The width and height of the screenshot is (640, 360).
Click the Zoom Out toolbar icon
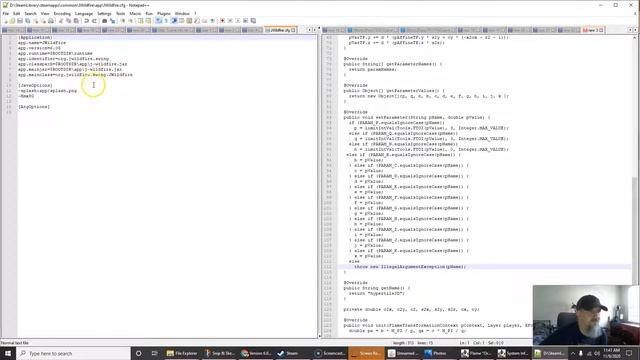click(131, 20)
